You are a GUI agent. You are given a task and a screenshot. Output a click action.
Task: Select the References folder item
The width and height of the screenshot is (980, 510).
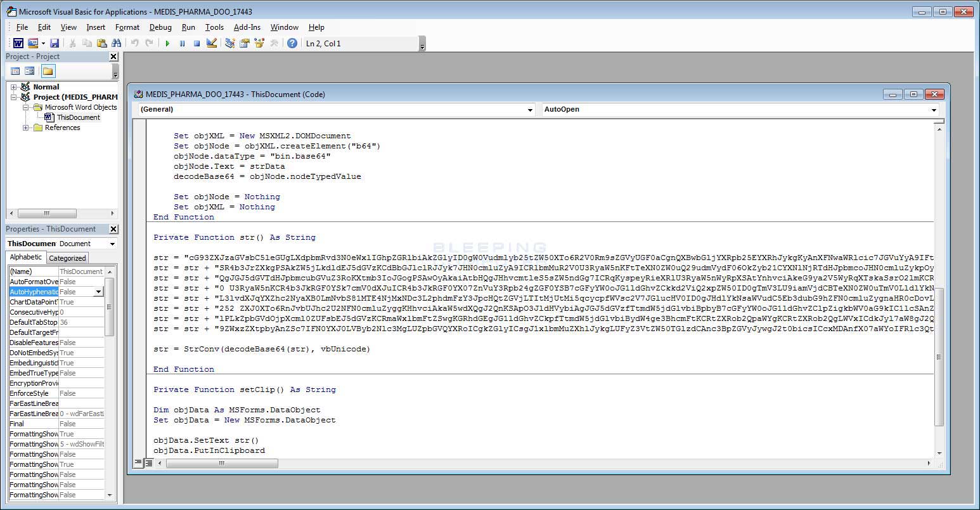point(62,128)
